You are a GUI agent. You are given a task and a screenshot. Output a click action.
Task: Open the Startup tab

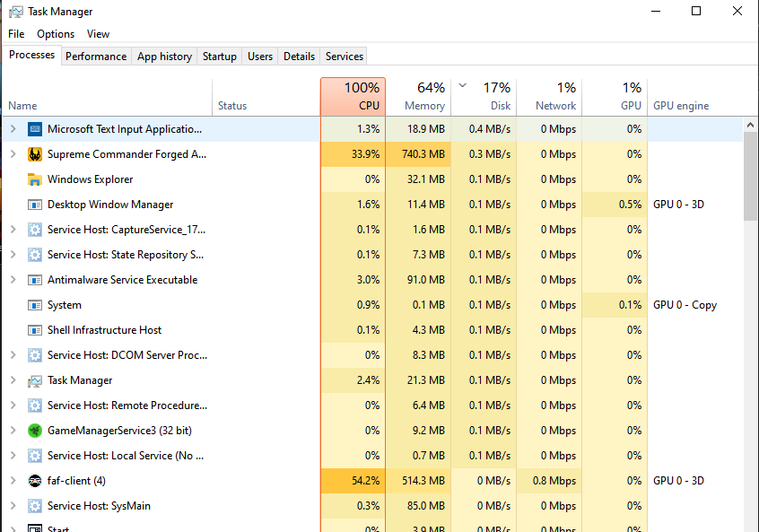coord(219,57)
